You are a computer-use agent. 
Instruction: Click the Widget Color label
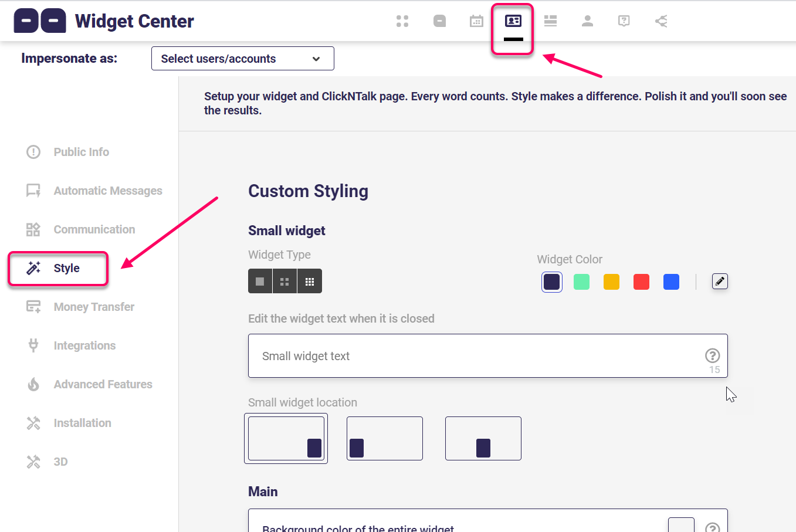[570, 259]
